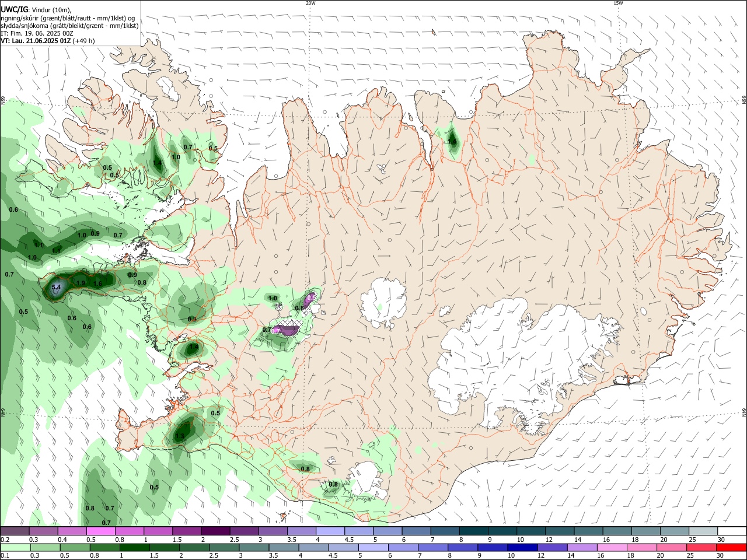Select the white snow swatch above 30
Image resolution: width=747 pixels, height=560 pixels.
coord(732,531)
